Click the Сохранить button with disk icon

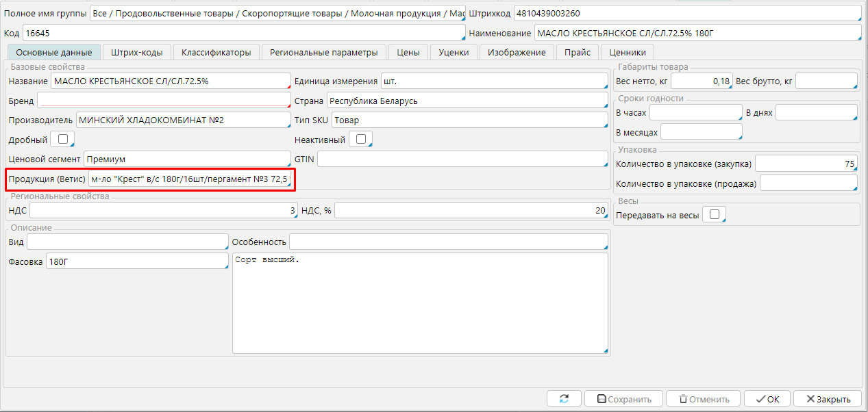[623, 399]
